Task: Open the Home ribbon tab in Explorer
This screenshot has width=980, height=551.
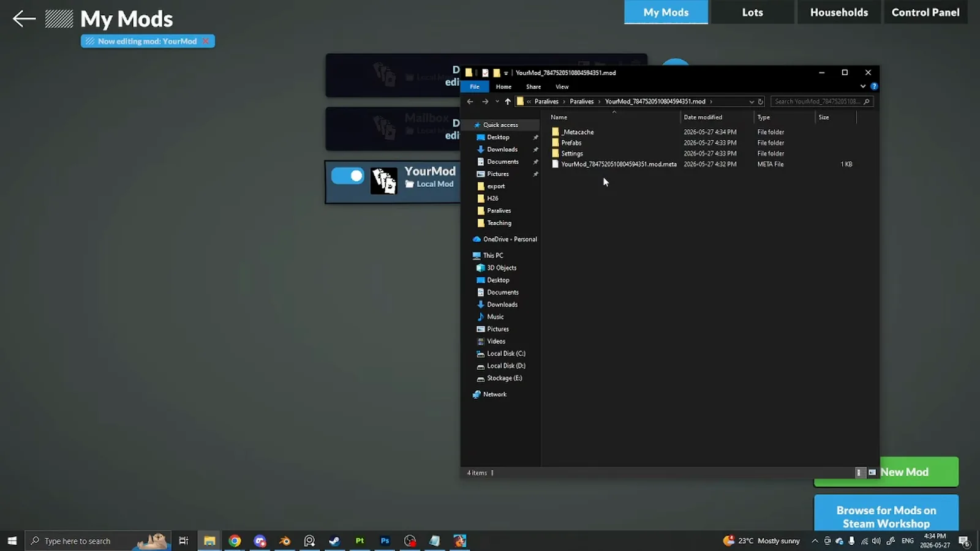Action: point(503,87)
